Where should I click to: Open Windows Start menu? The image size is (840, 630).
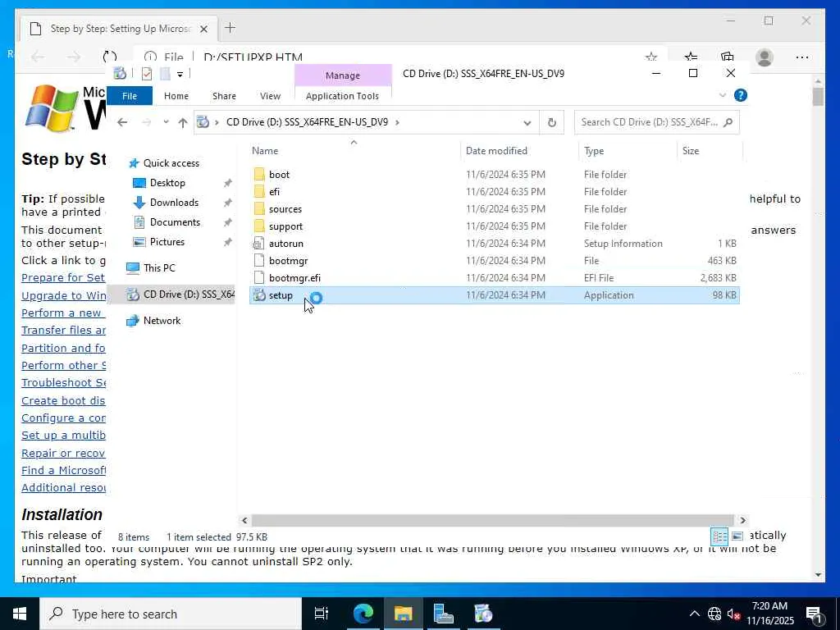tap(20, 614)
